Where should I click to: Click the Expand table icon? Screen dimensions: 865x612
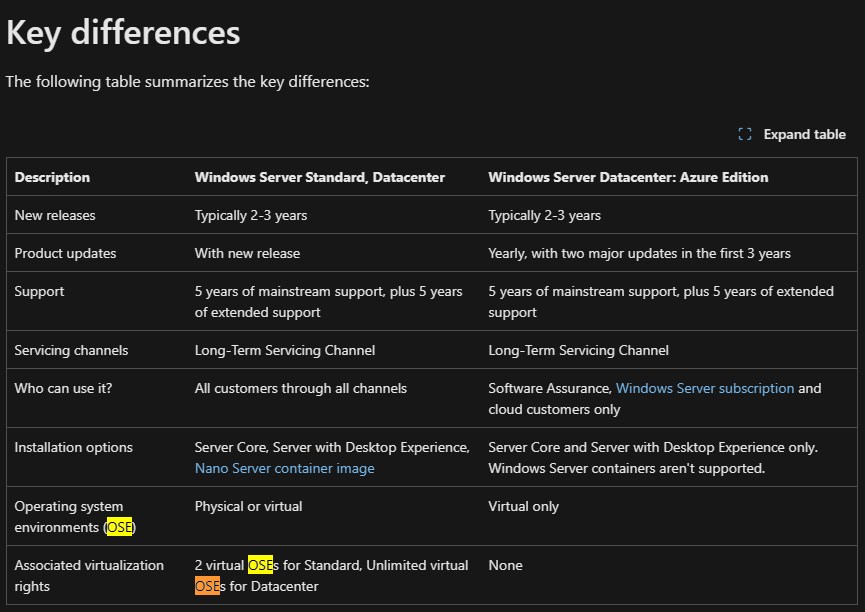point(745,134)
